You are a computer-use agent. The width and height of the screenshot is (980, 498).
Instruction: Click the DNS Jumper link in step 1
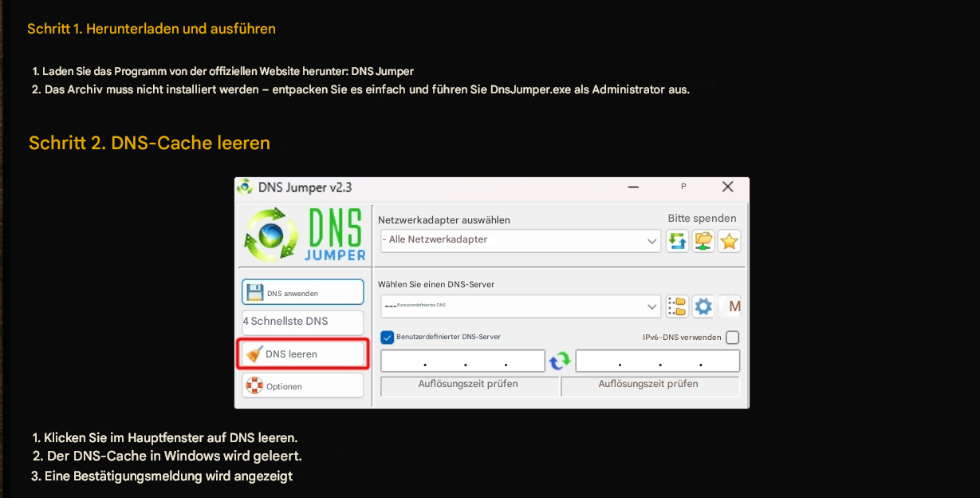(382, 72)
